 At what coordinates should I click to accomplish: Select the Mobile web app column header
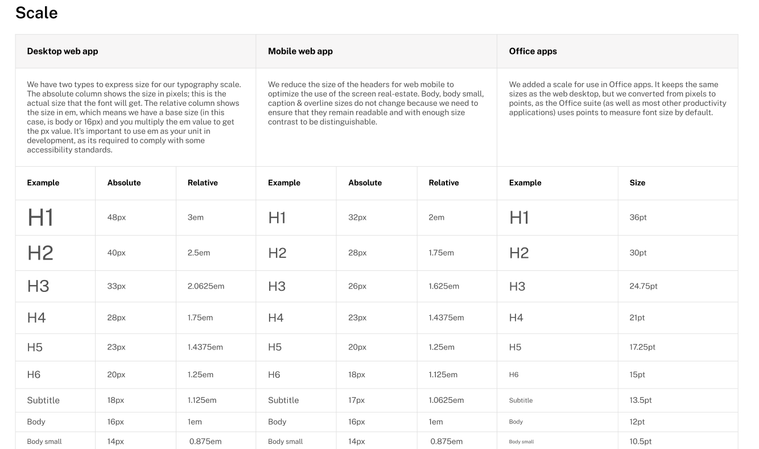click(x=300, y=51)
